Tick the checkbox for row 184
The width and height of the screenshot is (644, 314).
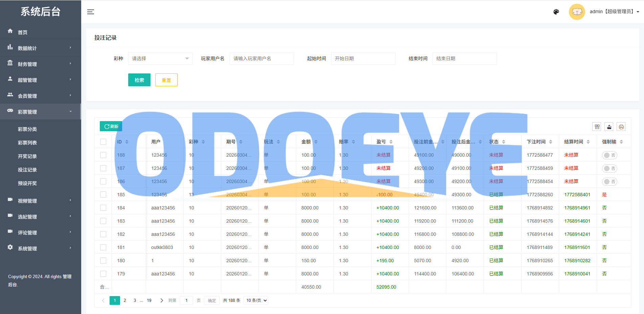[103, 208]
